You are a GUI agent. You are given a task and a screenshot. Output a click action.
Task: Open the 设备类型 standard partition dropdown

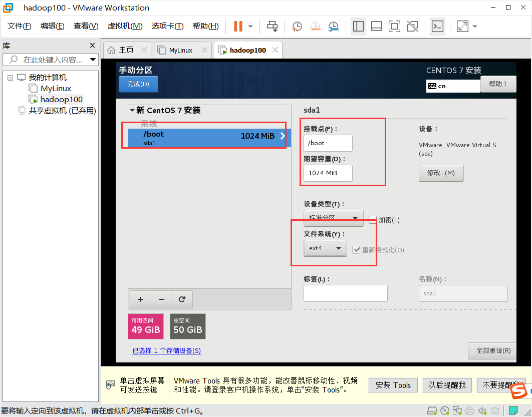click(333, 218)
